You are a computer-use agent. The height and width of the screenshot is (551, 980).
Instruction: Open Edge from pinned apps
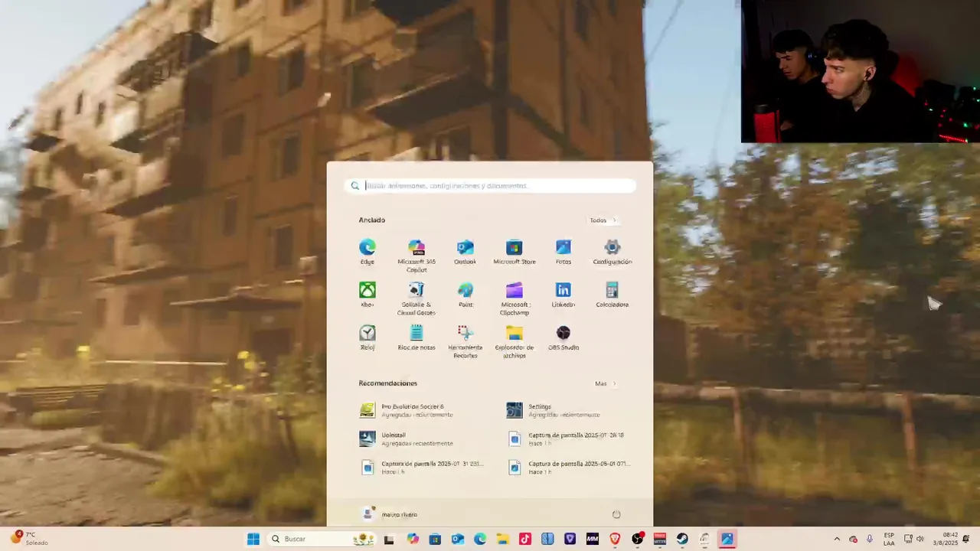(x=367, y=252)
